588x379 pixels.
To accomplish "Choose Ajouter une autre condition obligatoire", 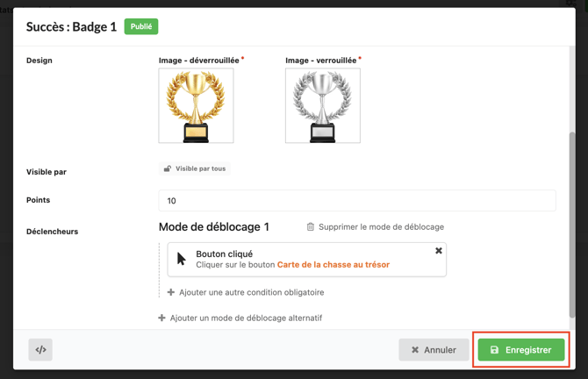I will point(251,292).
